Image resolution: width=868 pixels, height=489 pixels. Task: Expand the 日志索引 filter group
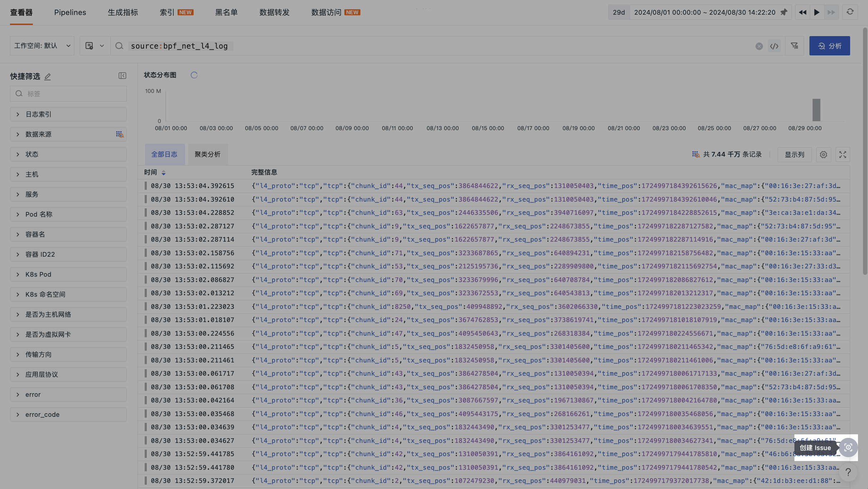pyautogui.click(x=68, y=114)
